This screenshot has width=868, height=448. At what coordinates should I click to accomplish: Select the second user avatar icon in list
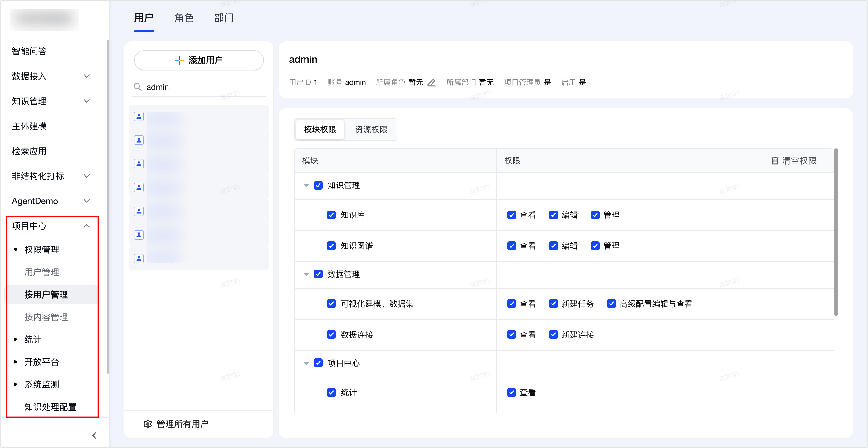pyautogui.click(x=139, y=140)
